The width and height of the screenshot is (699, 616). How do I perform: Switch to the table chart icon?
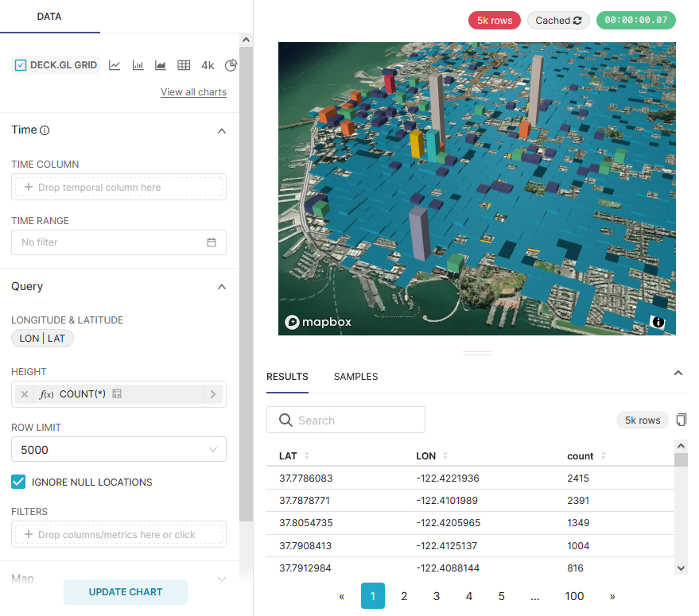point(184,65)
